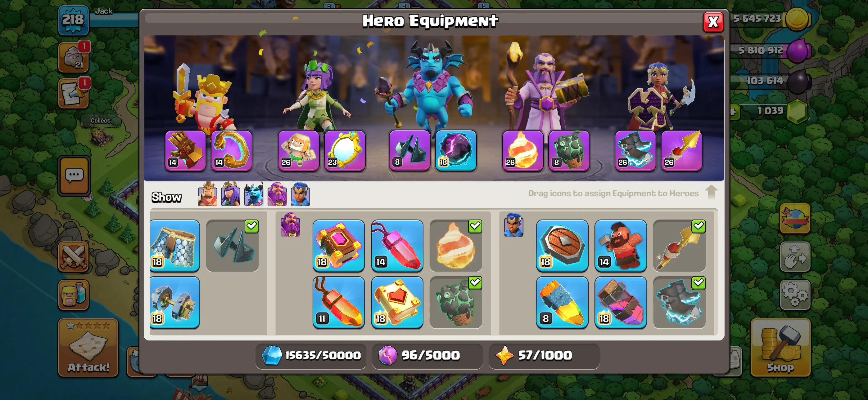Select the Archer Queen filter icon

[x=230, y=194]
